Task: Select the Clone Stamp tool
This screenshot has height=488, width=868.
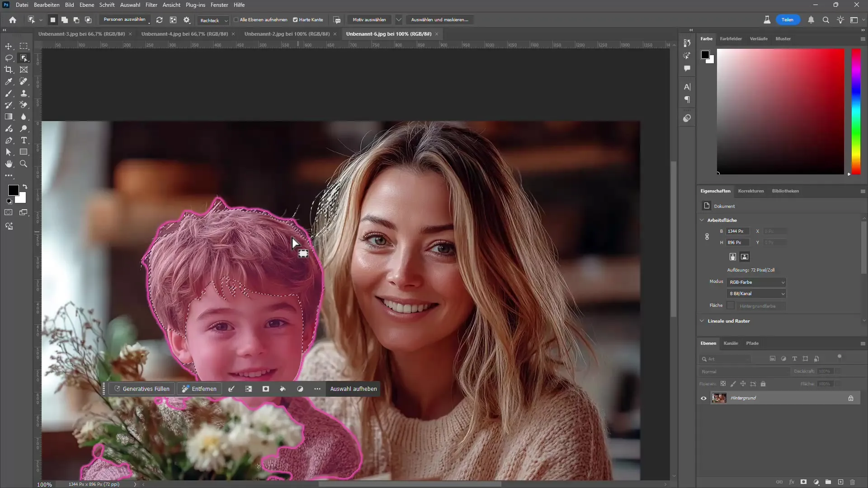Action: pyautogui.click(x=24, y=93)
